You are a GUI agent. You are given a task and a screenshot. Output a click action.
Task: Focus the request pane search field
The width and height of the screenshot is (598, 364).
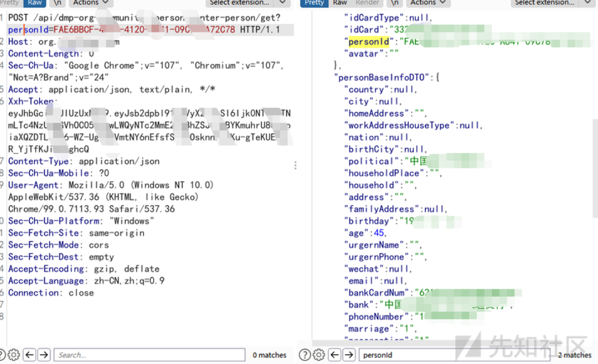click(x=149, y=355)
